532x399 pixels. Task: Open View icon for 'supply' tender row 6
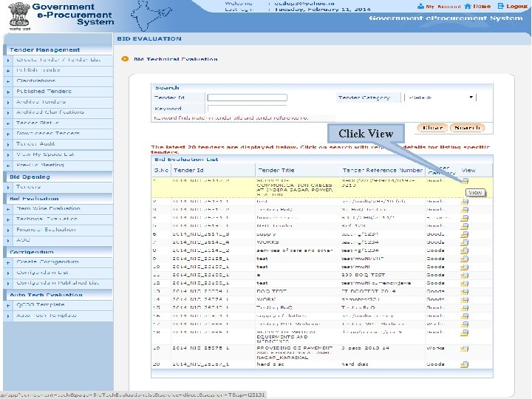click(465, 234)
